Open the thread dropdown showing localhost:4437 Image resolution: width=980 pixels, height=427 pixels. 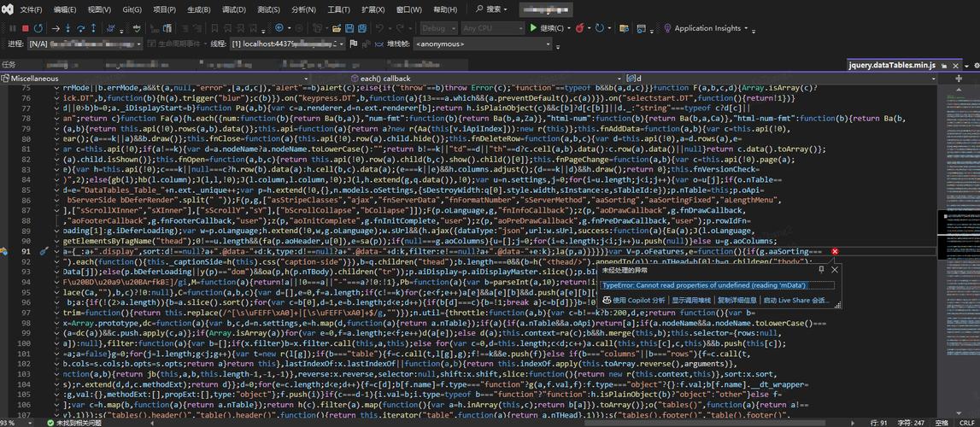(x=286, y=44)
